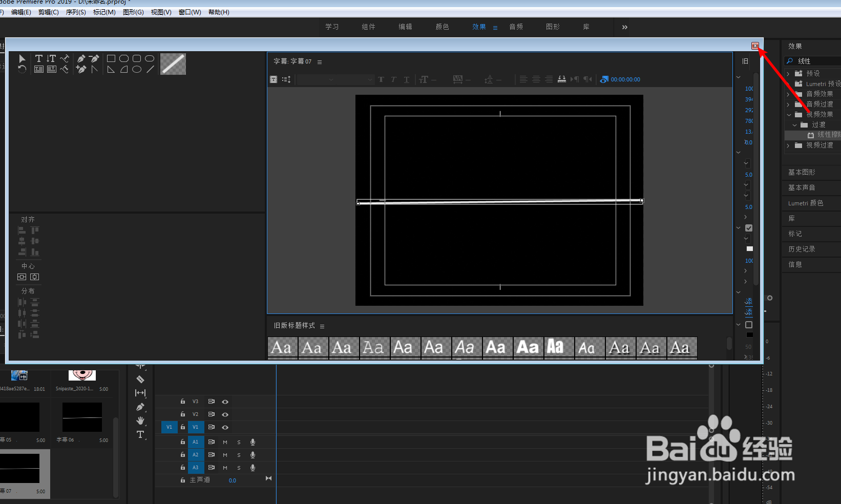Toggle visibility of video track V2
841x504 pixels.
click(225, 414)
